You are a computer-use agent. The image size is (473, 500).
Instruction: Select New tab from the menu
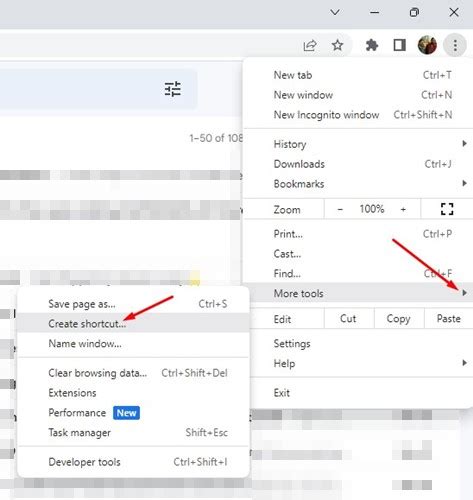tap(358, 75)
